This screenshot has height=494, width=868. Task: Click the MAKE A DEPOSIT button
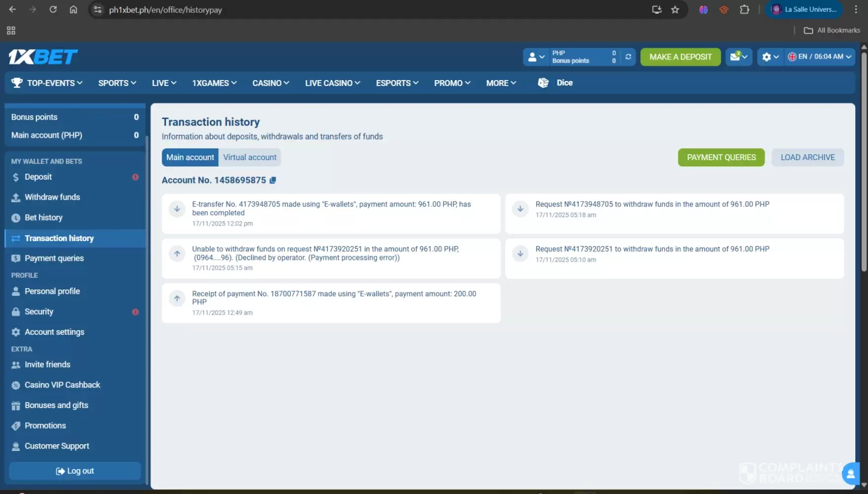click(680, 57)
